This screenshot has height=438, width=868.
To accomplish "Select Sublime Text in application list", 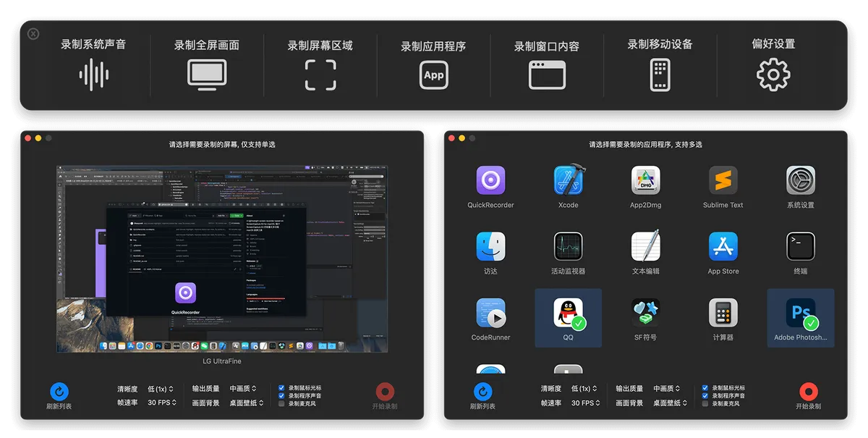I will pyautogui.click(x=723, y=180).
